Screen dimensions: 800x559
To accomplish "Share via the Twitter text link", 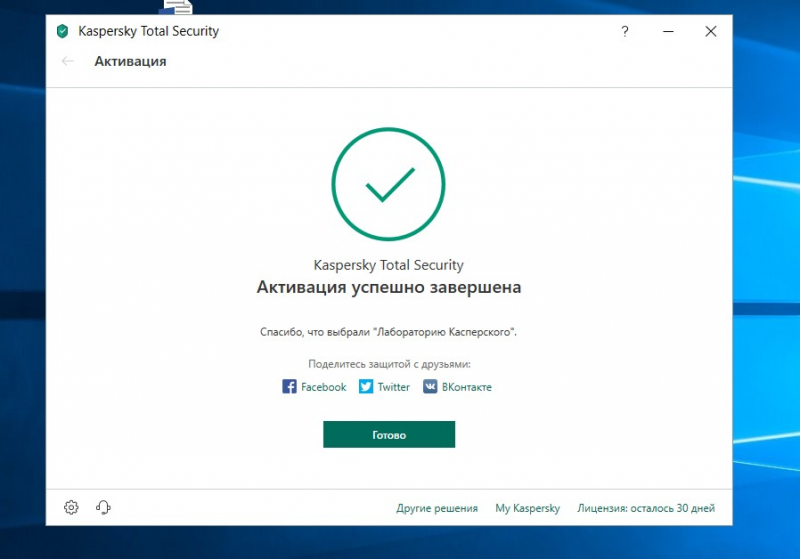I will (393, 387).
